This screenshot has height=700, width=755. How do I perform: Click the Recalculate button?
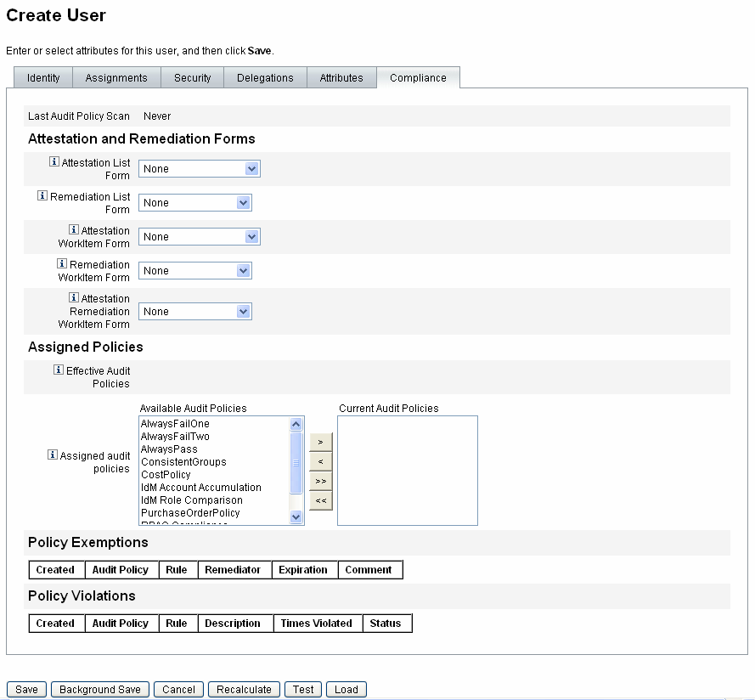tap(244, 690)
